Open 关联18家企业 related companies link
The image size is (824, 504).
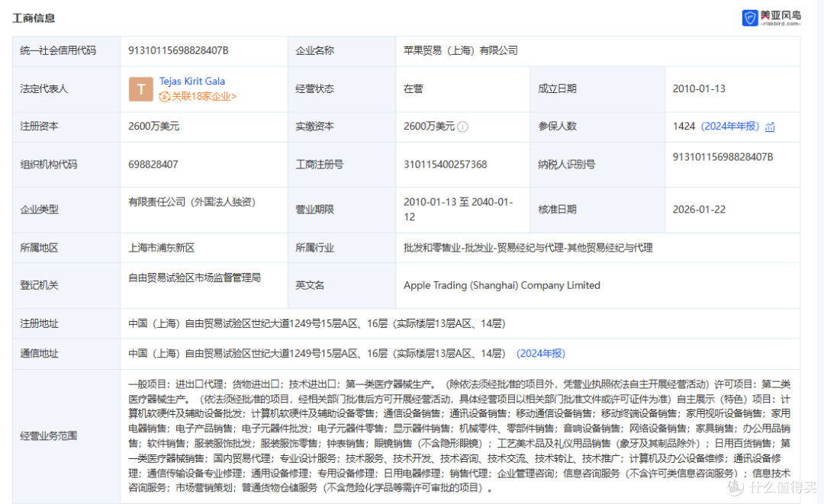coord(198,97)
